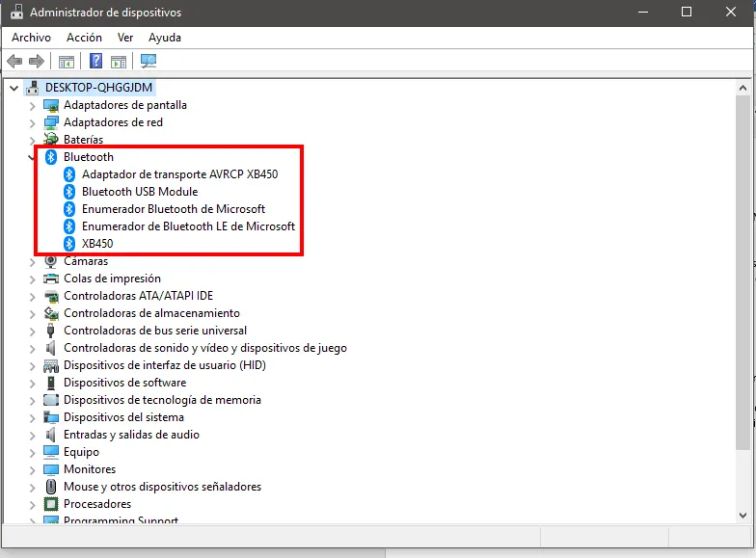Click the bus serie universal USB icon
Image resolution: width=756 pixels, height=558 pixels.
coord(50,331)
